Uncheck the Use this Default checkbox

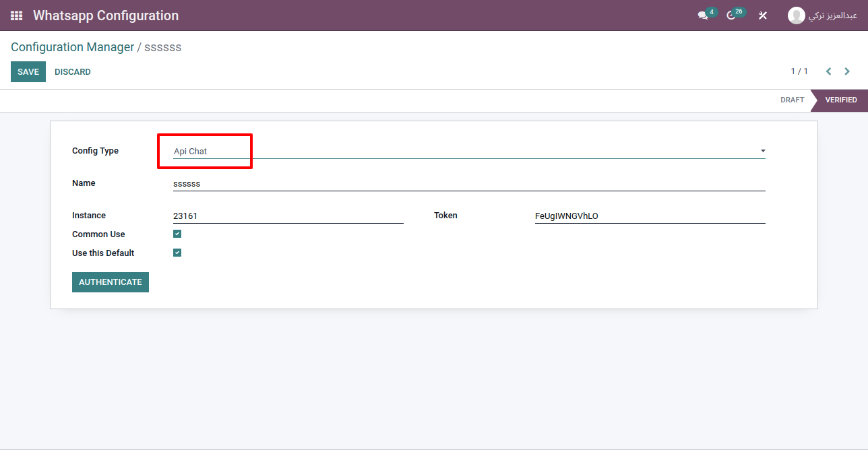[177, 253]
